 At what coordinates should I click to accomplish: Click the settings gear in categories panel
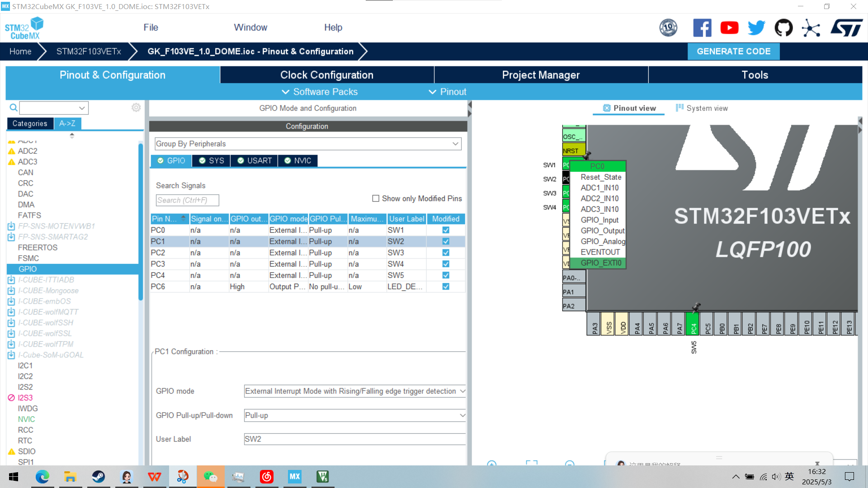136,108
